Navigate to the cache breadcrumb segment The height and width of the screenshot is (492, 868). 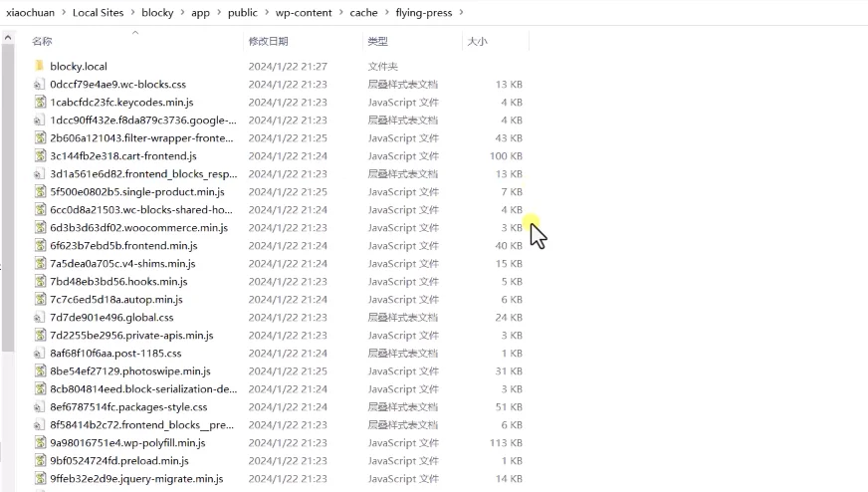pos(363,13)
